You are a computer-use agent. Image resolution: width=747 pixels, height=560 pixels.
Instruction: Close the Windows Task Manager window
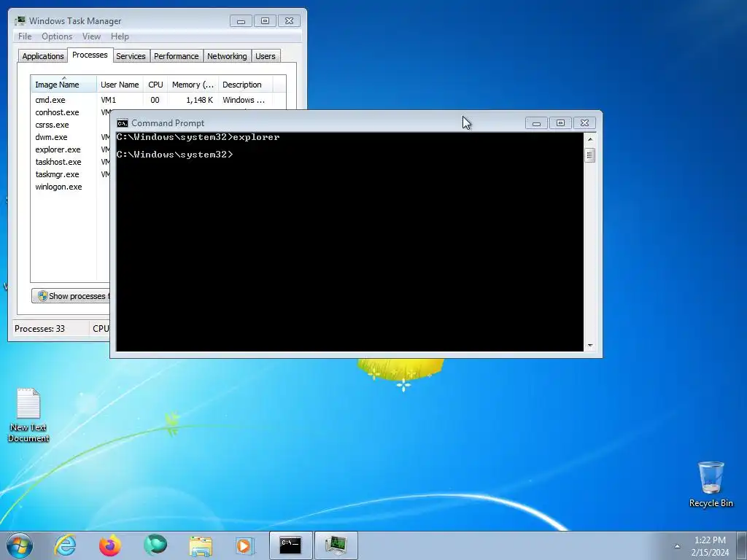289,21
